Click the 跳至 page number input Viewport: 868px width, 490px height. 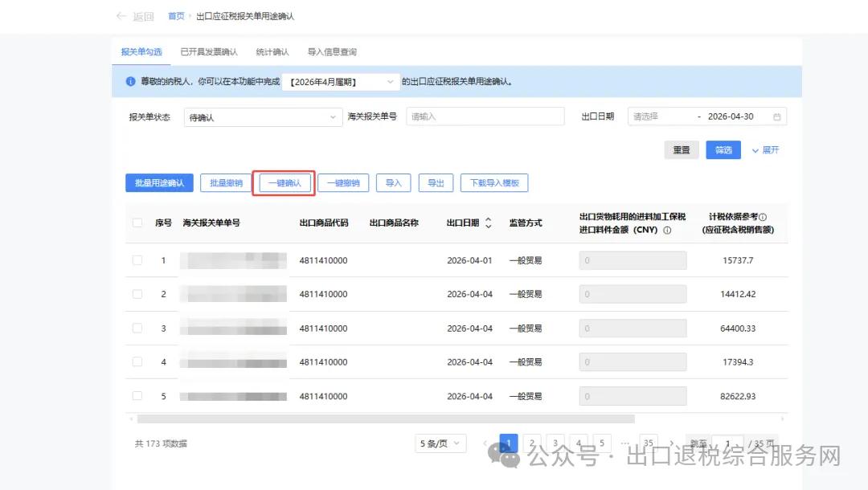(x=728, y=443)
